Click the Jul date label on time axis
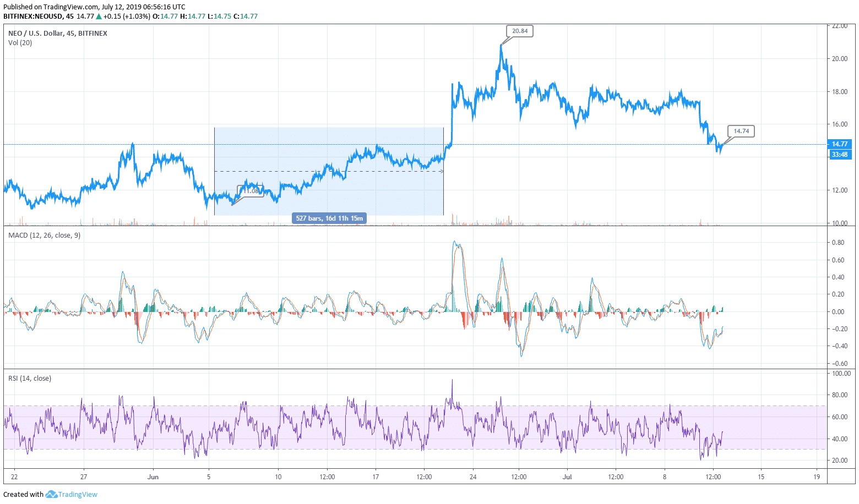Screen dimensions: 859x504 [567, 477]
